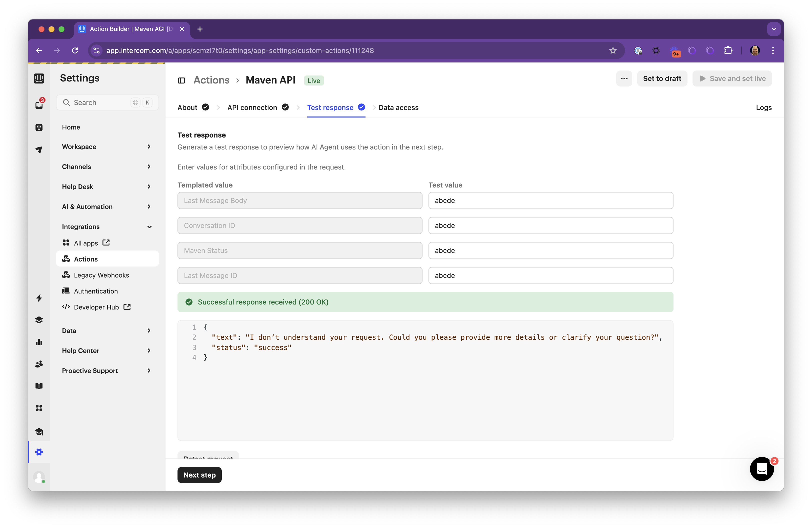812x528 pixels.
Task: Click the Set to draft button
Action: point(662,78)
